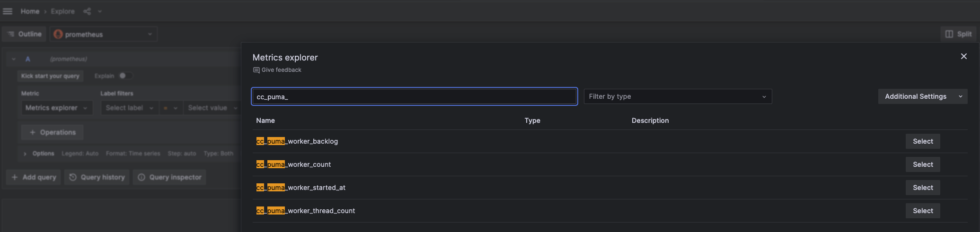
Task: Click the Split view button
Action: point(958,34)
